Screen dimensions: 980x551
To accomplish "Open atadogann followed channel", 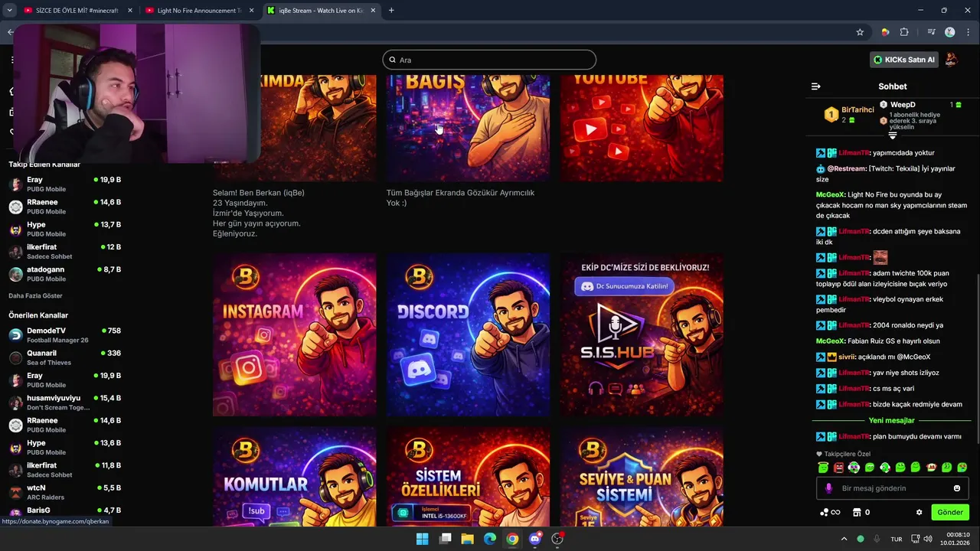I will coord(65,274).
